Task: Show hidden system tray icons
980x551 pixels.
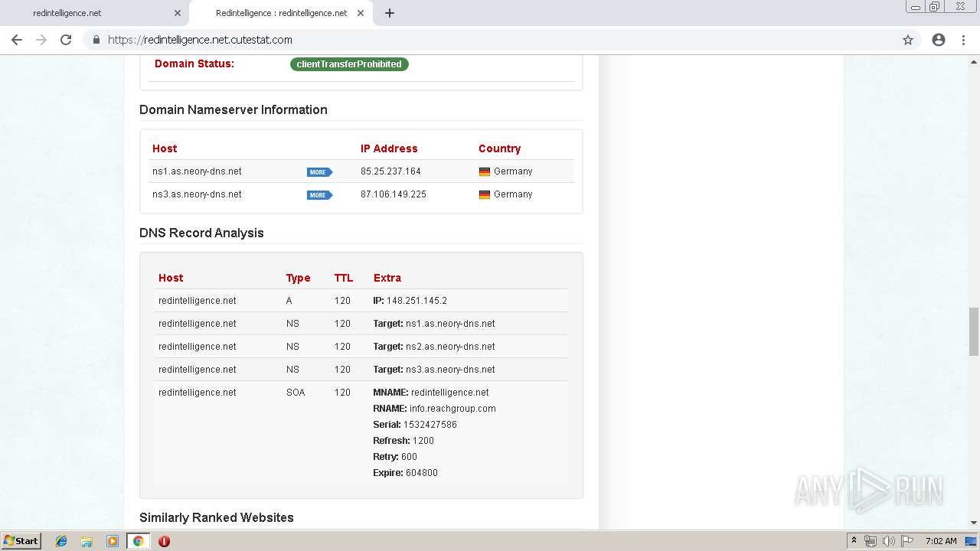Action: (853, 541)
